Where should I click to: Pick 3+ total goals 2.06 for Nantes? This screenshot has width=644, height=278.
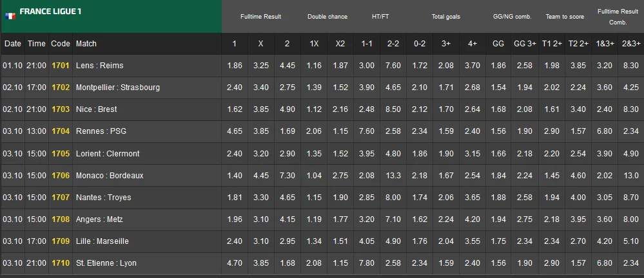click(x=446, y=197)
